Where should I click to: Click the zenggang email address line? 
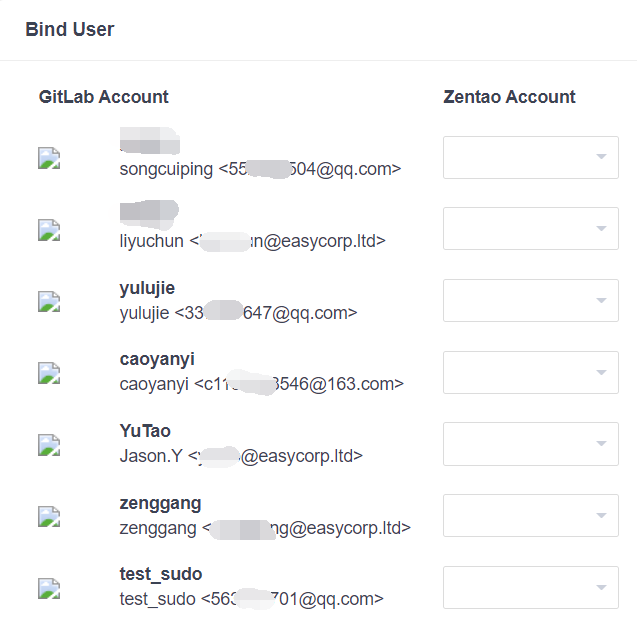point(265,527)
